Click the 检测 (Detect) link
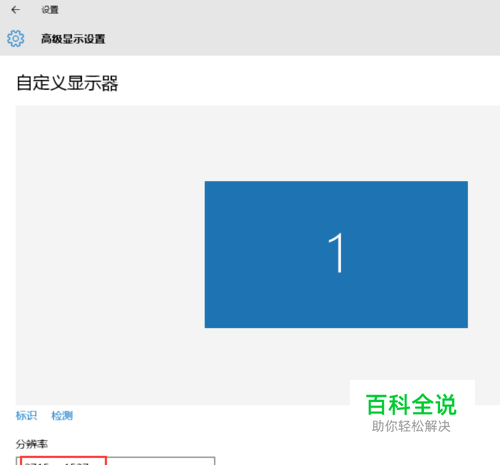The width and height of the screenshot is (500, 465). point(62,415)
